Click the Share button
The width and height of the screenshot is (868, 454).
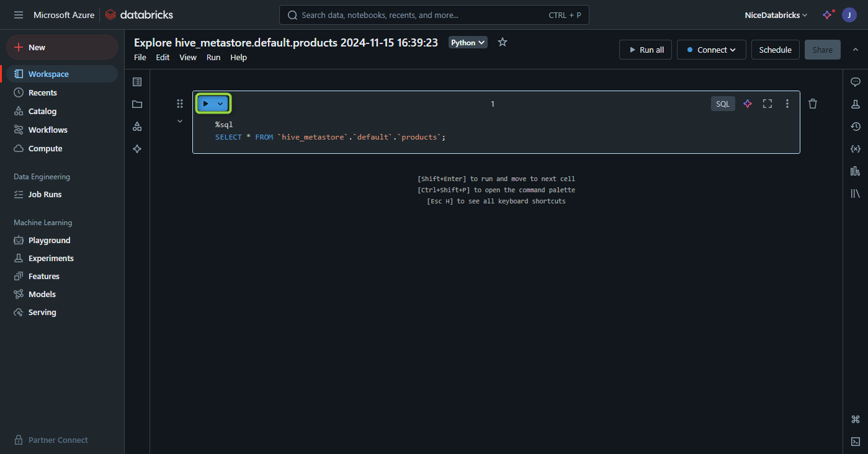823,50
